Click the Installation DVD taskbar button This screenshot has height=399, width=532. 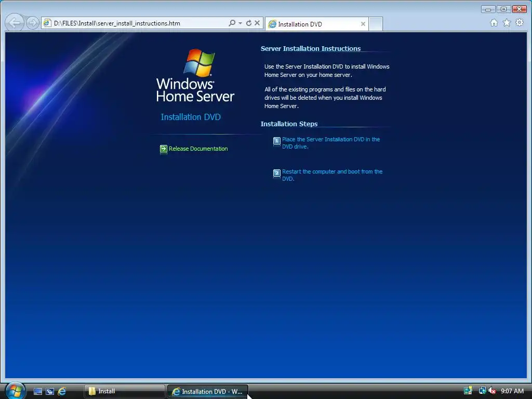[x=208, y=391]
